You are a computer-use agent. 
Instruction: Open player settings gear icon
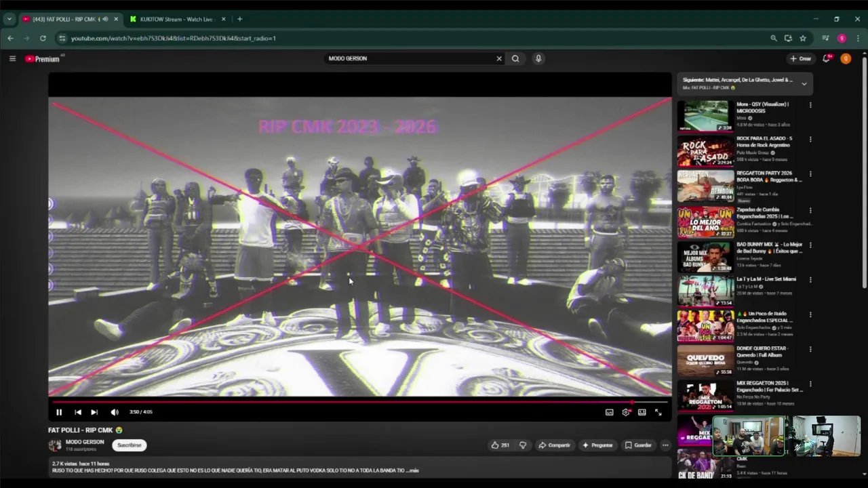pos(626,412)
